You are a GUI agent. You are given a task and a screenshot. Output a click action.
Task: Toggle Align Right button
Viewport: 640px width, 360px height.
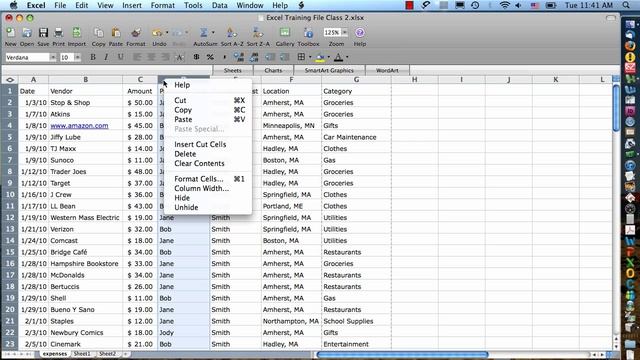(165, 57)
